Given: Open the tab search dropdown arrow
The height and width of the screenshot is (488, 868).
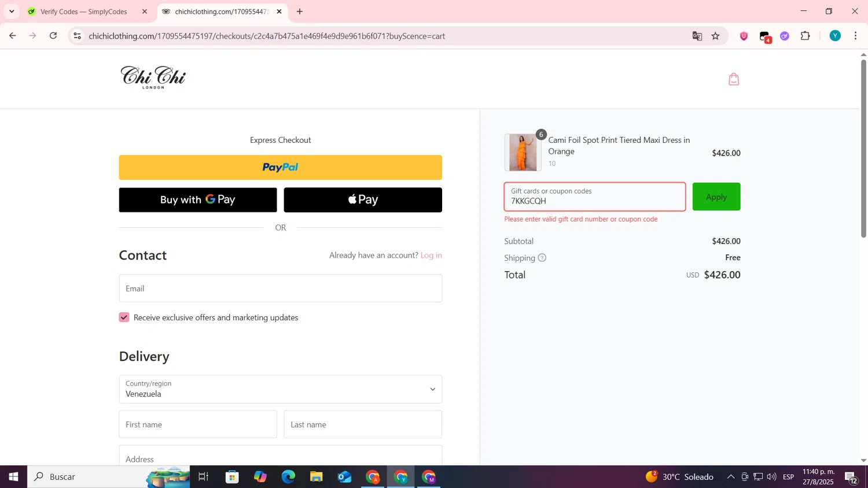Looking at the screenshot, I should [12, 12].
